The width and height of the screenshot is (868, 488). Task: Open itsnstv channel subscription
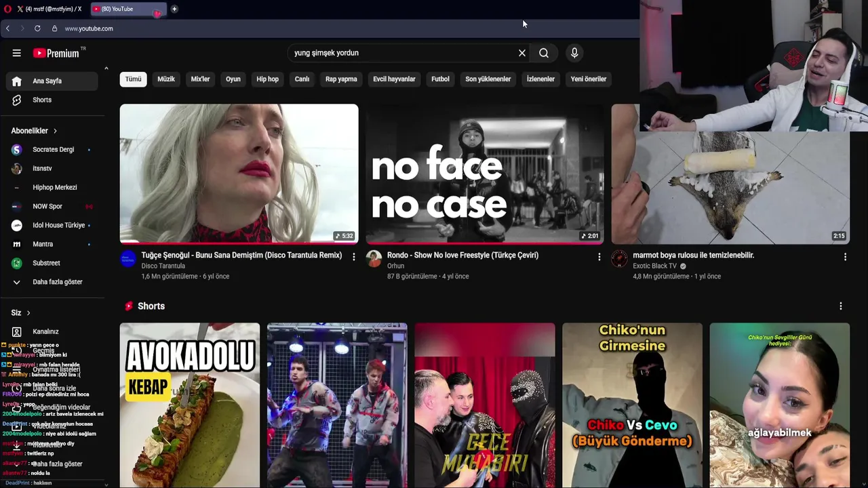52,168
